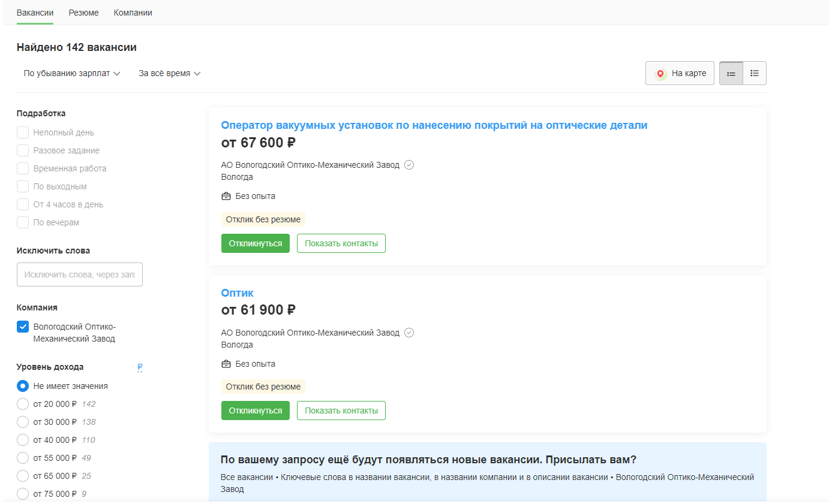Screen dimensions: 829x504
Task: Switch to compact list view icon
Action: click(x=755, y=74)
